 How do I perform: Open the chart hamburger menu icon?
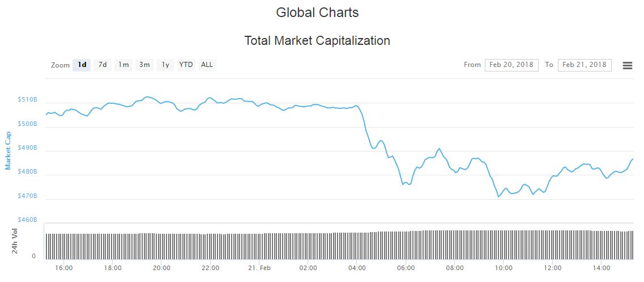(627, 65)
